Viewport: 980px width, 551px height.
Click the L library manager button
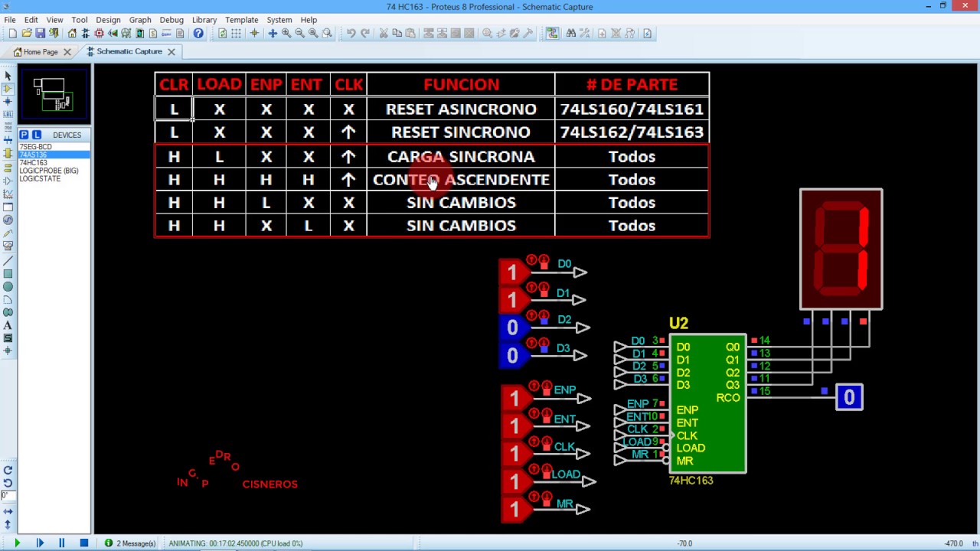[x=36, y=135]
